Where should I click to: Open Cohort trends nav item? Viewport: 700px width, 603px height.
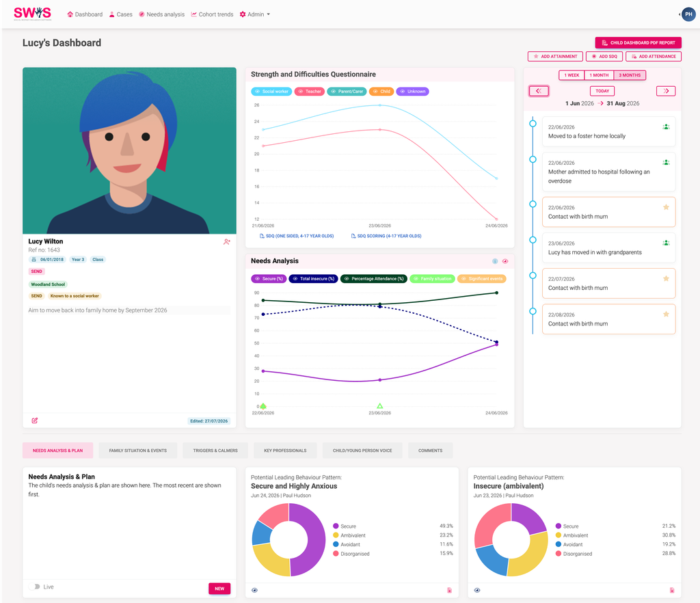(212, 14)
